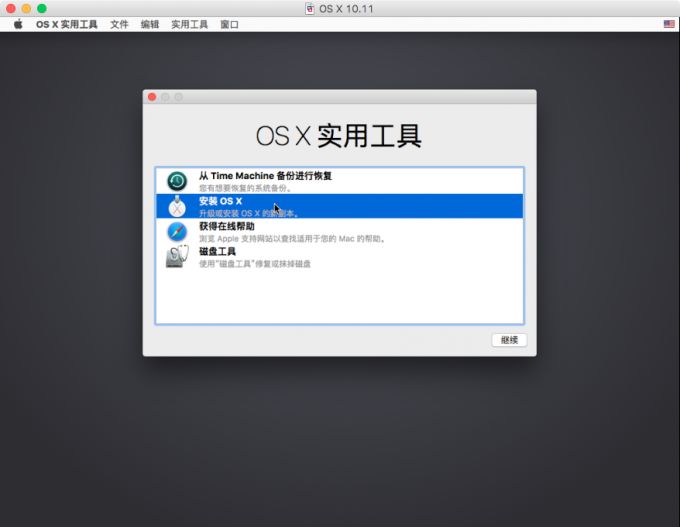Open the 编辑 menu
This screenshot has width=680, height=527.
coord(150,24)
